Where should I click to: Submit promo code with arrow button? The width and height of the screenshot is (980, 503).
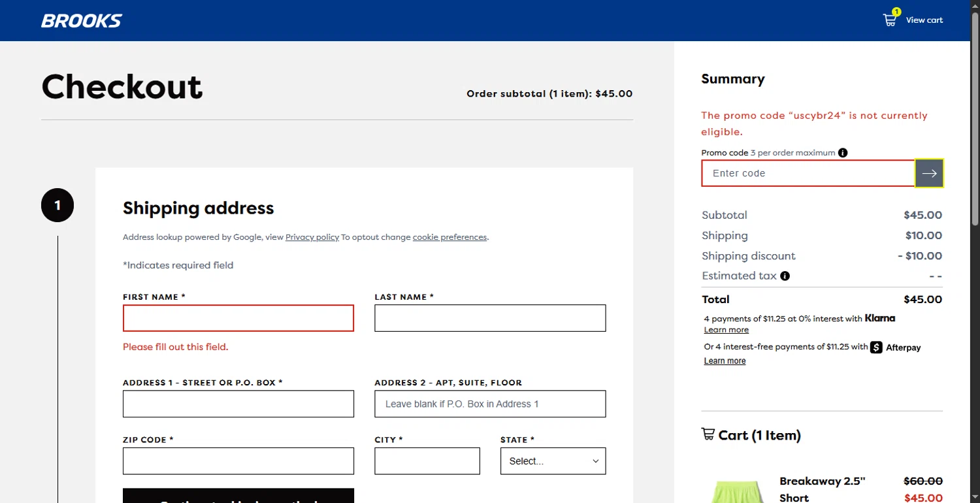point(929,173)
